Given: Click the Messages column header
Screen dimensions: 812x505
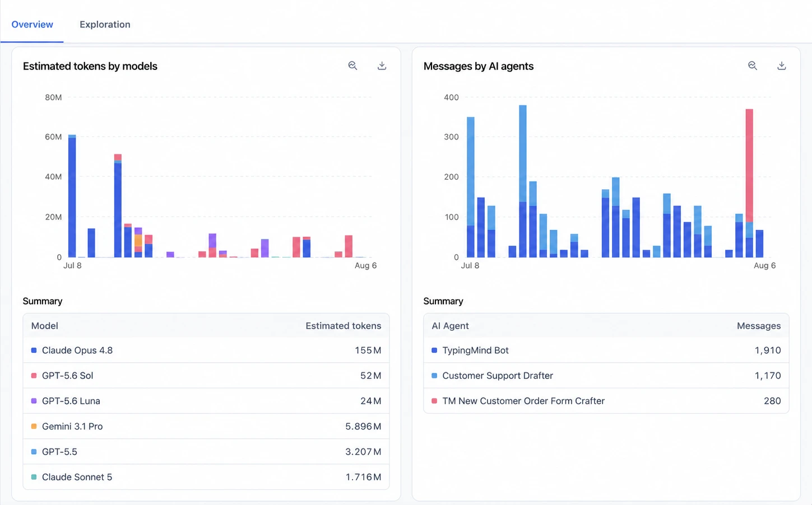Looking at the screenshot, I should coord(758,326).
